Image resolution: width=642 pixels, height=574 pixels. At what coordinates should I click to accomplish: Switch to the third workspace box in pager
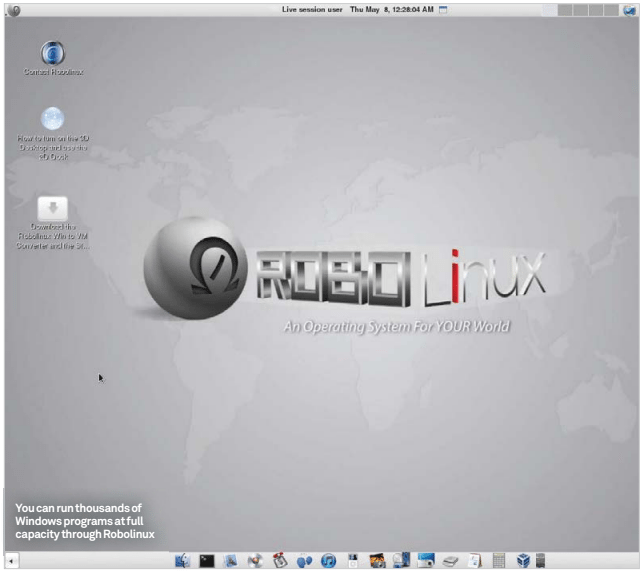click(x=581, y=10)
